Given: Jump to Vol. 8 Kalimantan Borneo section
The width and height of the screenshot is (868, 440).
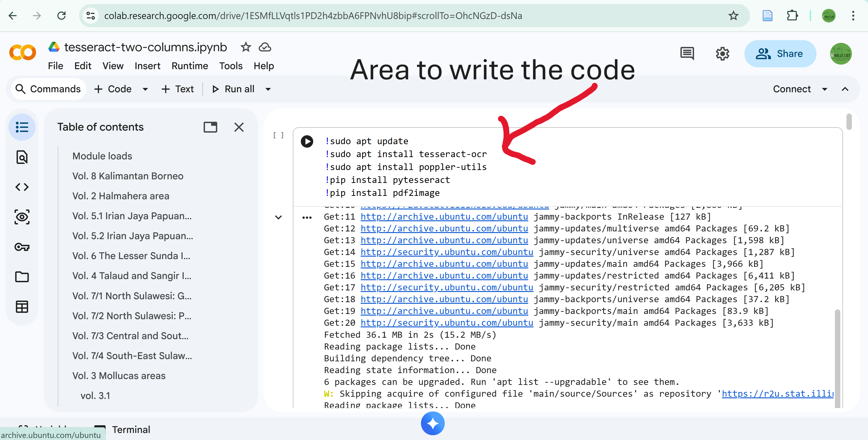Looking at the screenshot, I should (x=128, y=176).
